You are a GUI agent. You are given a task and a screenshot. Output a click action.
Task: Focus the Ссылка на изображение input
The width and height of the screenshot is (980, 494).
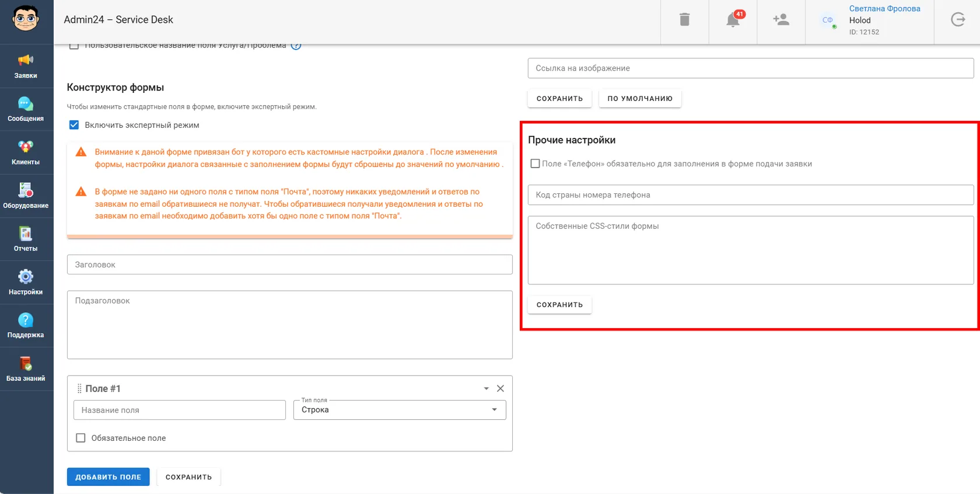(751, 68)
